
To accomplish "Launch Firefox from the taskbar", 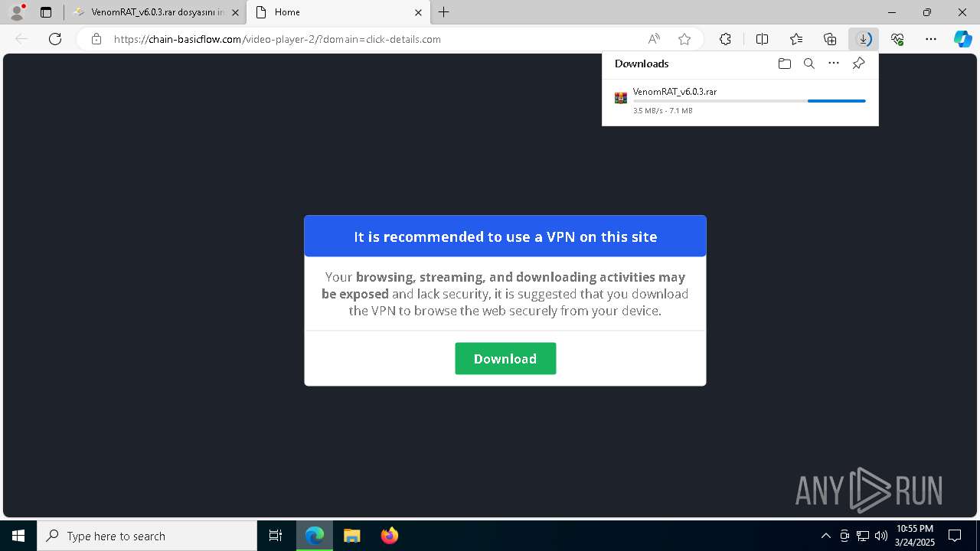I will tap(390, 536).
